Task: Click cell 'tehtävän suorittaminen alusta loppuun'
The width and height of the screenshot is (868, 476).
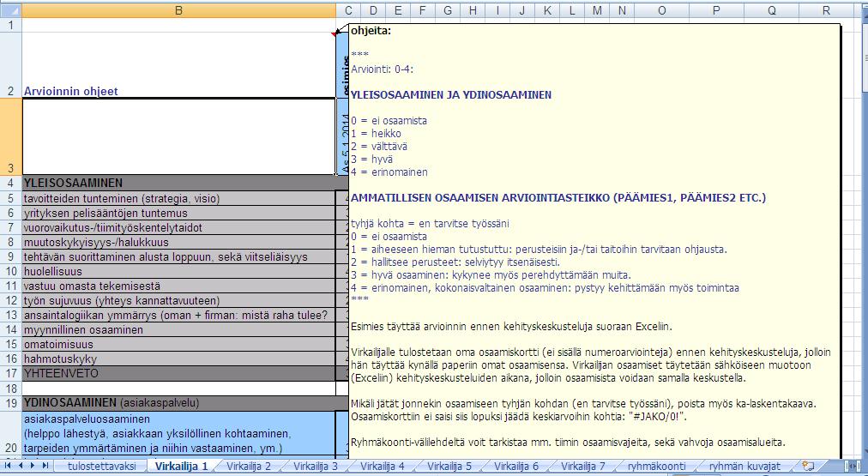Action: point(178,256)
